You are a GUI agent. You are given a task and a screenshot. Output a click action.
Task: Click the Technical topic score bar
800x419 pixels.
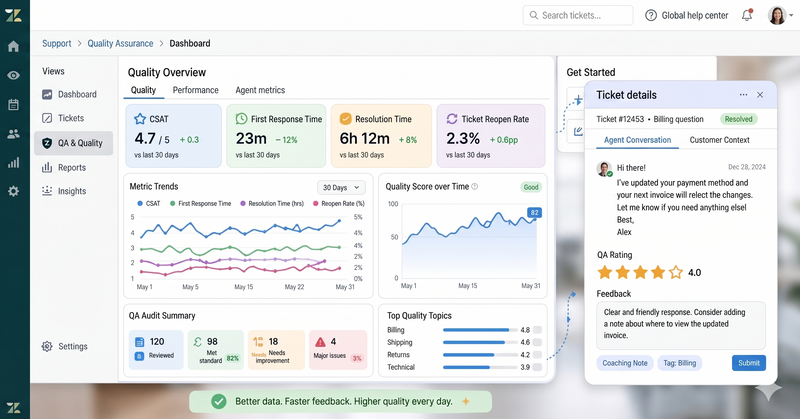[x=480, y=367]
